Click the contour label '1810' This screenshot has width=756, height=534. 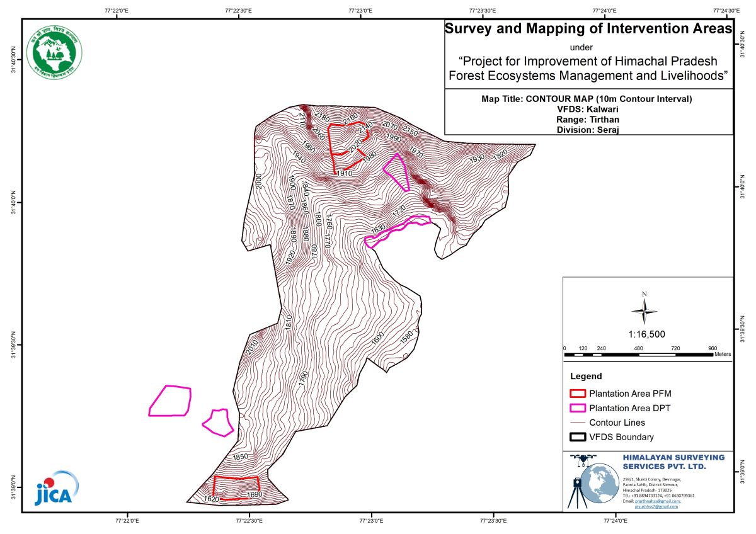click(x=288, y=322)
